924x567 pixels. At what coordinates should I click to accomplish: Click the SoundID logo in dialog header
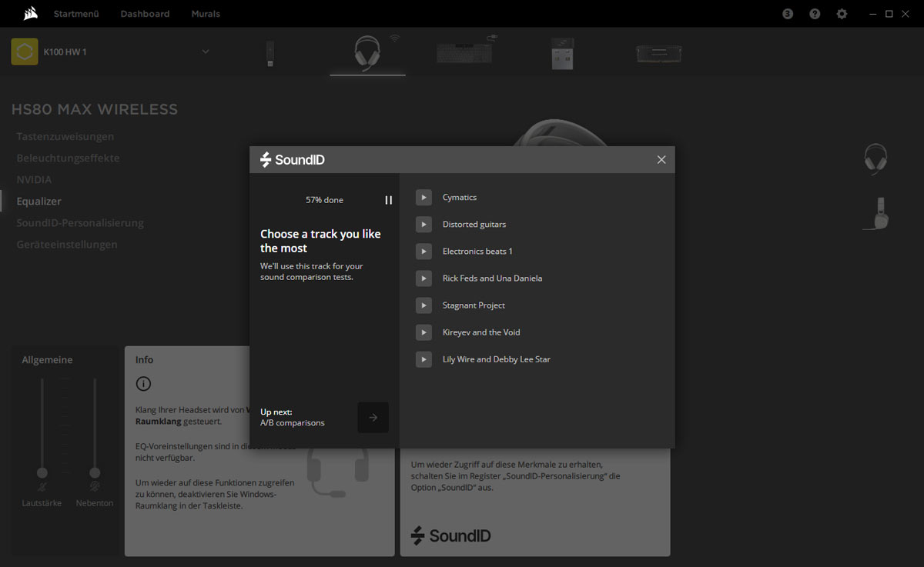pos(293,160)
